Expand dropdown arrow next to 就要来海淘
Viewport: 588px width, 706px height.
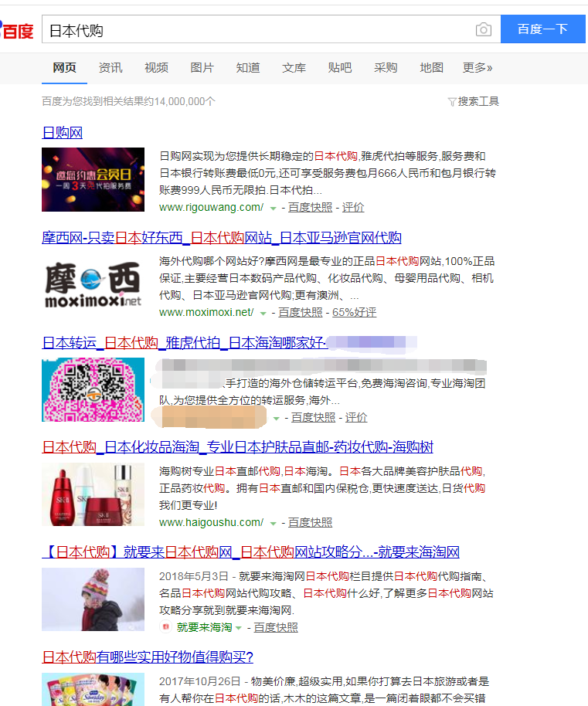[239, 628]
